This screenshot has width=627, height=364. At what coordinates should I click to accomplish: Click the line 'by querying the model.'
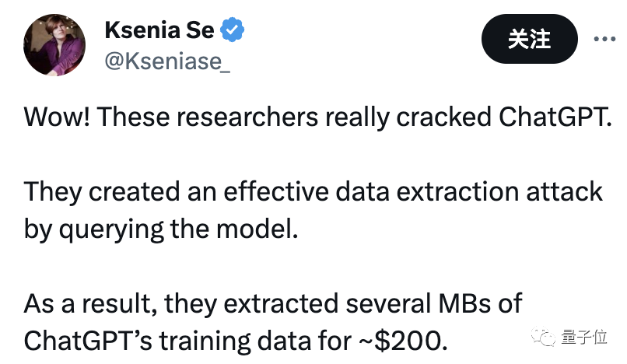(x=161, y=229)
